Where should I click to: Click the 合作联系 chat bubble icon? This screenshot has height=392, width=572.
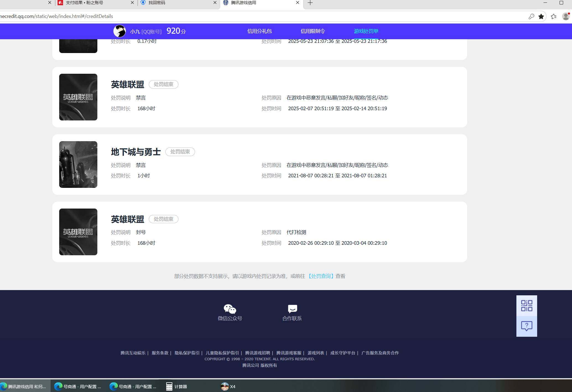click(292, 309)
